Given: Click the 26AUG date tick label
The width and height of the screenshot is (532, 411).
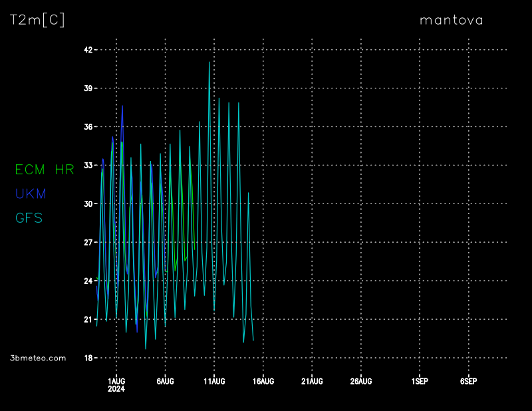Looking at the screenshot, I should pos(361,381).
